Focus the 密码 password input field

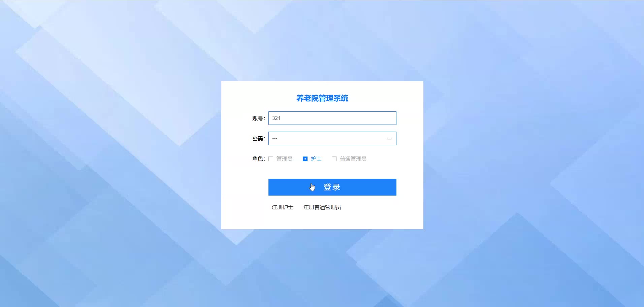pyautogui.click(x=332, y=138)
